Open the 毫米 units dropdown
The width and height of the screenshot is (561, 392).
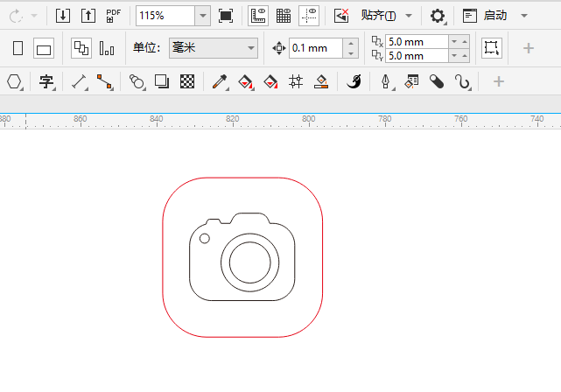(214, 48)
